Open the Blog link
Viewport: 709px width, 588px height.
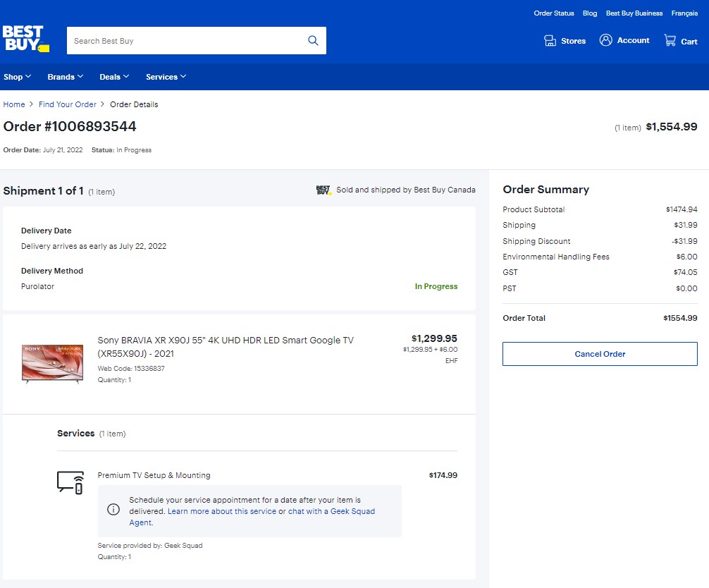(x=590, y=13)
